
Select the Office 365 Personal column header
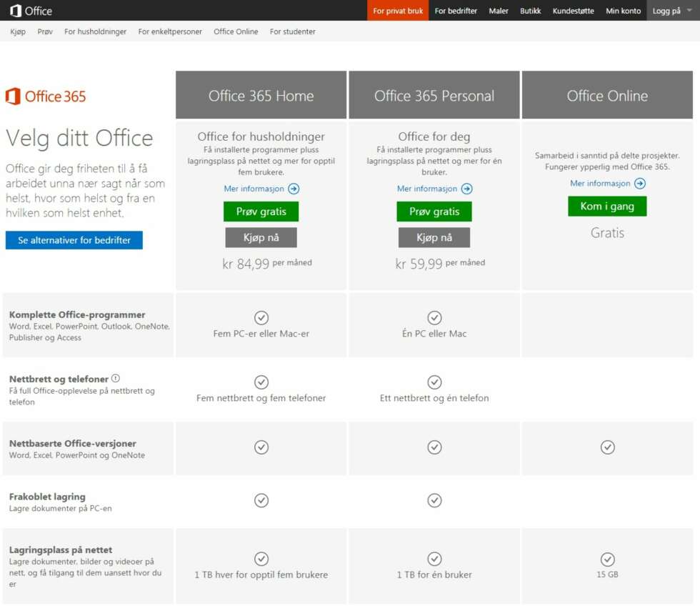(x=434, y=94)
